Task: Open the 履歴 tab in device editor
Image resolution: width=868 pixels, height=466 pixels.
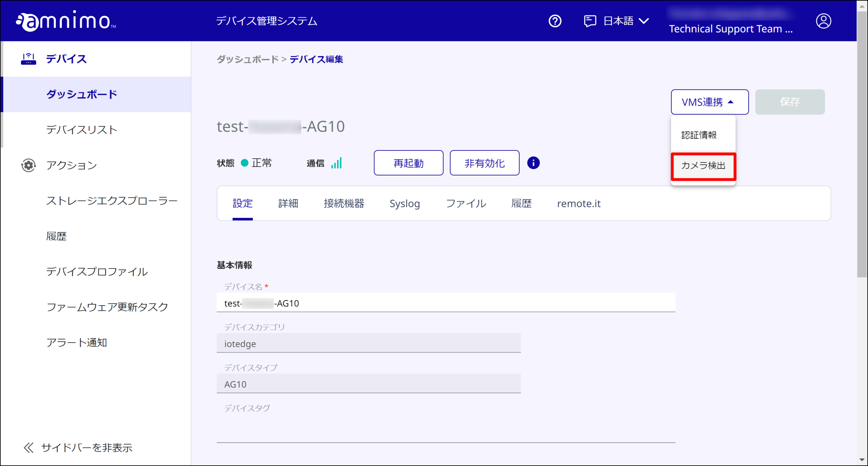Action: 521,203
